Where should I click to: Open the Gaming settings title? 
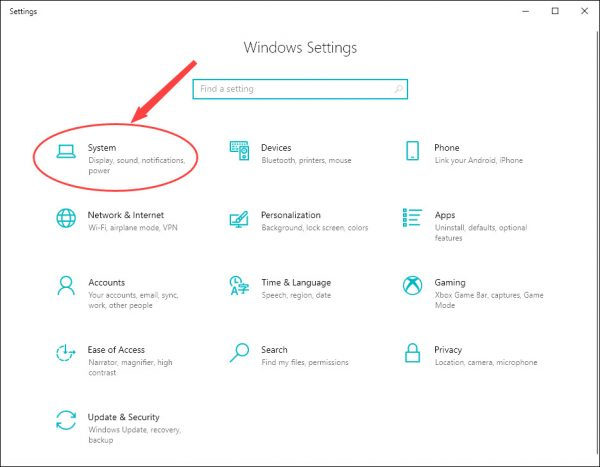click(x=450, y=283)
